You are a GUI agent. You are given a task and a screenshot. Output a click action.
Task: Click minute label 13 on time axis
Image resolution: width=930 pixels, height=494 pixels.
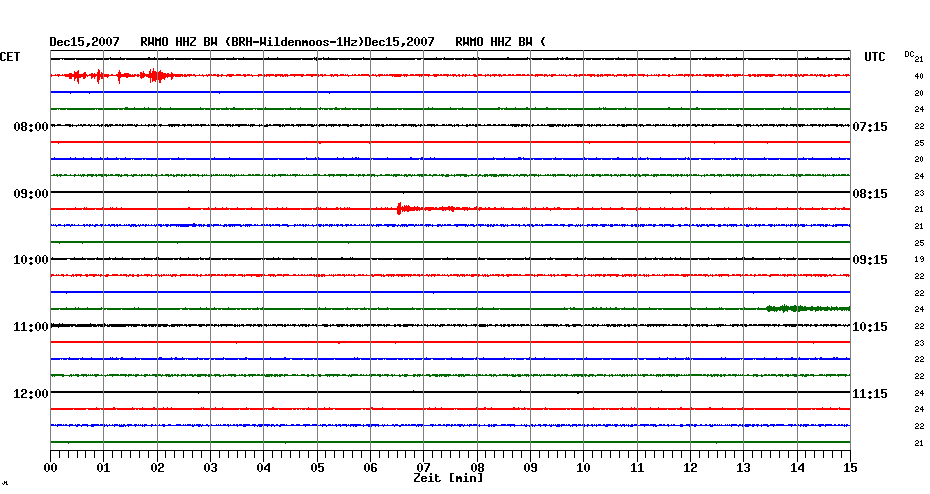[743, 467]
